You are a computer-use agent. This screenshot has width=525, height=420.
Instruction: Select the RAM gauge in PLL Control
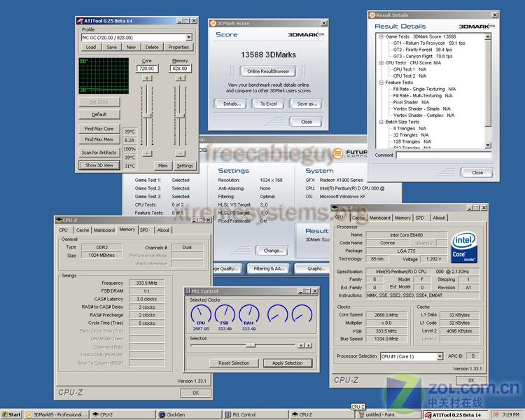pyautogui.click(x=248, y=315)
